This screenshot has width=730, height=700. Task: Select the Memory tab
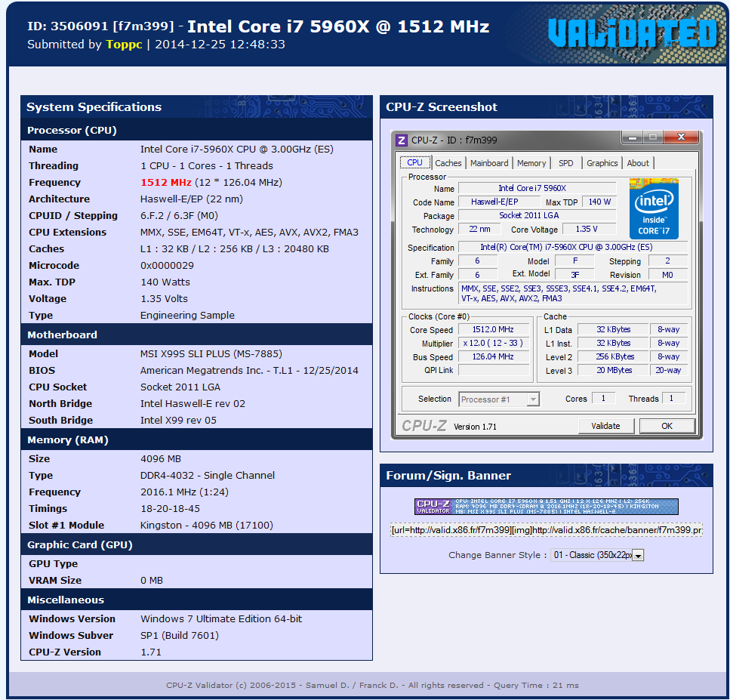coord(531,163)
